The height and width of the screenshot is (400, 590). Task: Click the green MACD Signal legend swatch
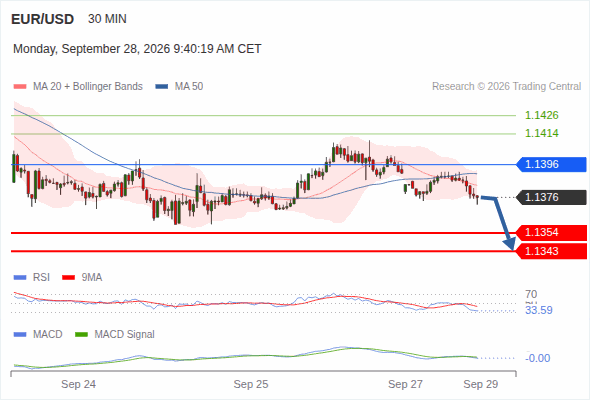81,335
